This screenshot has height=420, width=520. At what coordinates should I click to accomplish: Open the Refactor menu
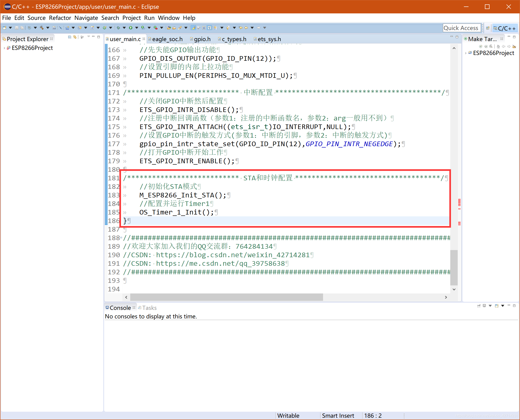pos(60,18)
